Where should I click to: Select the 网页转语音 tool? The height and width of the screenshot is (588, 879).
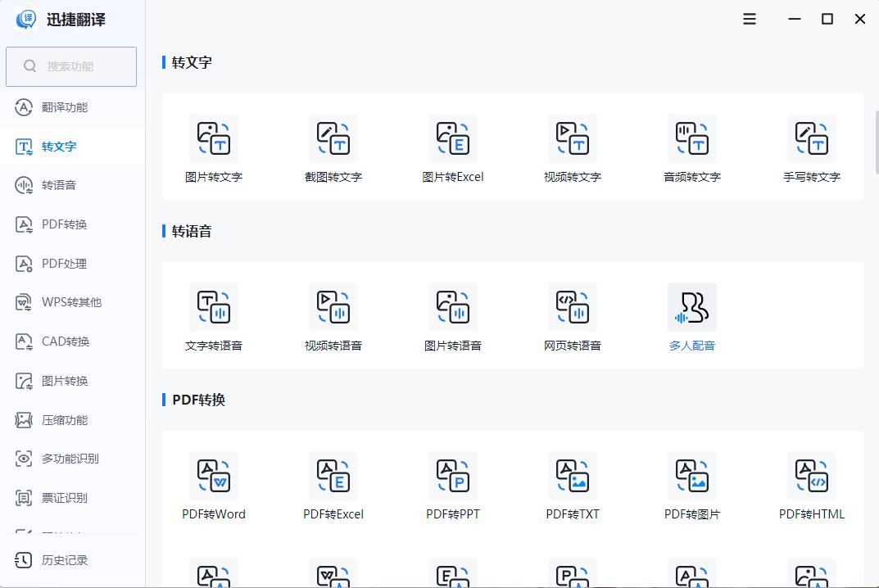pyautogui.click(x=573, y=318)
